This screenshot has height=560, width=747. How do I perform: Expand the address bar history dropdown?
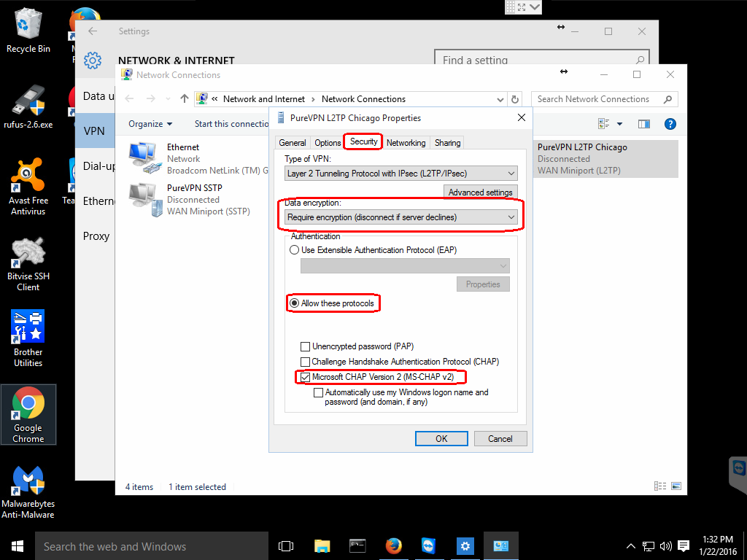[x=500, y=99]
